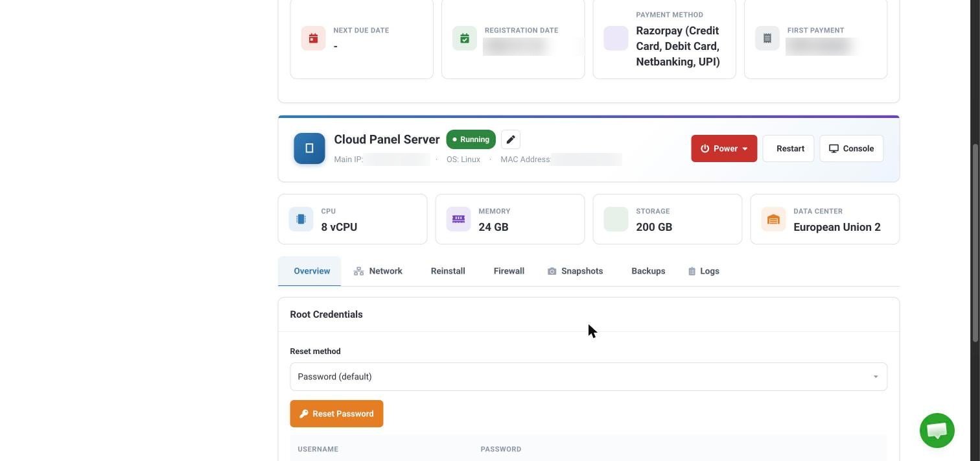Click the 200 GB storage value
The height and width of the screenshot is (461, 980).
654,227
